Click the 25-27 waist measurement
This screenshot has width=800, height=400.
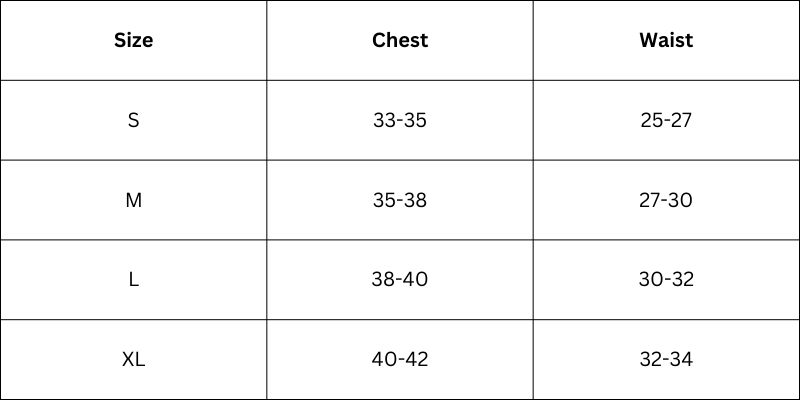coord(666,120)
